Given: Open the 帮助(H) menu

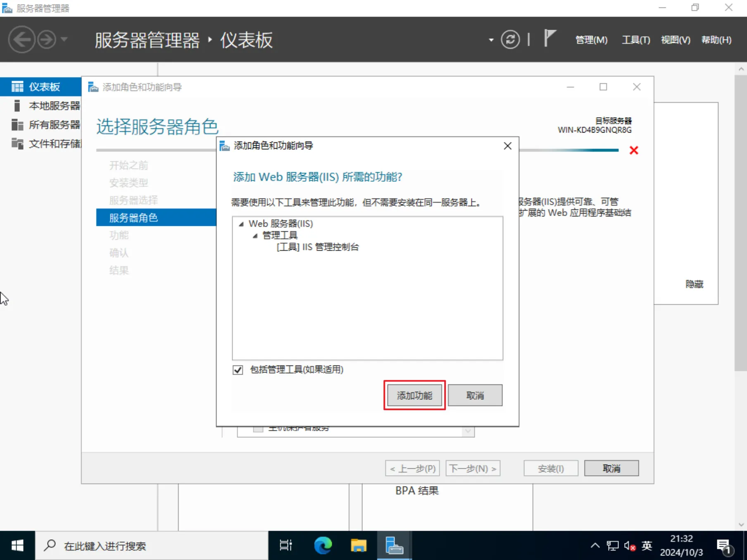Looking at the screenshot, I should tap(716, 40).
